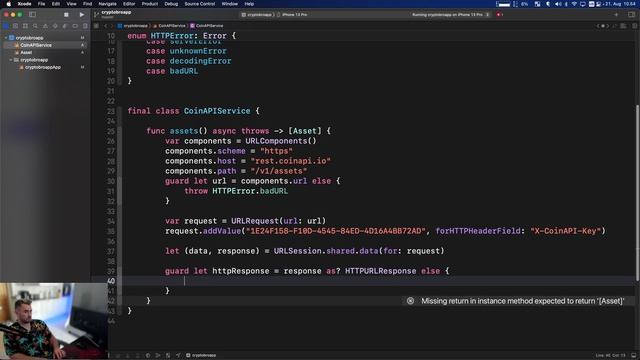Open the related items grid menu

(x=96, y=26)
